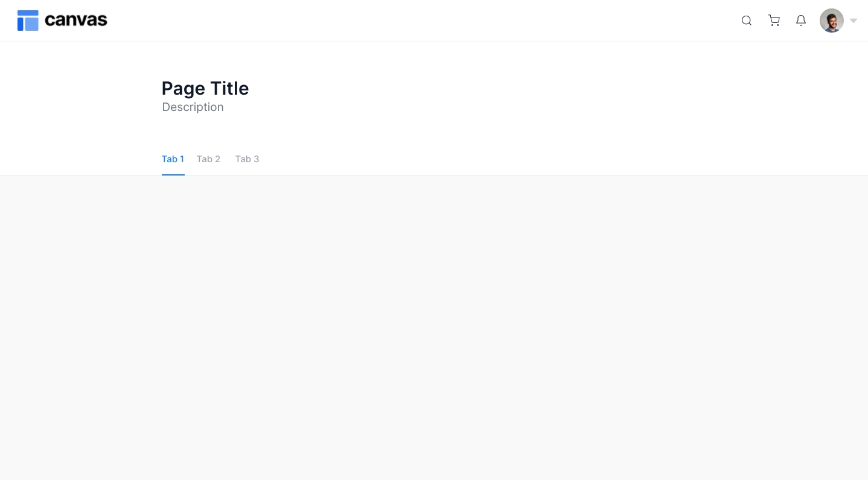Click the empty gray content area
This screenshot has height=480, width=868.
coord(434,326)
